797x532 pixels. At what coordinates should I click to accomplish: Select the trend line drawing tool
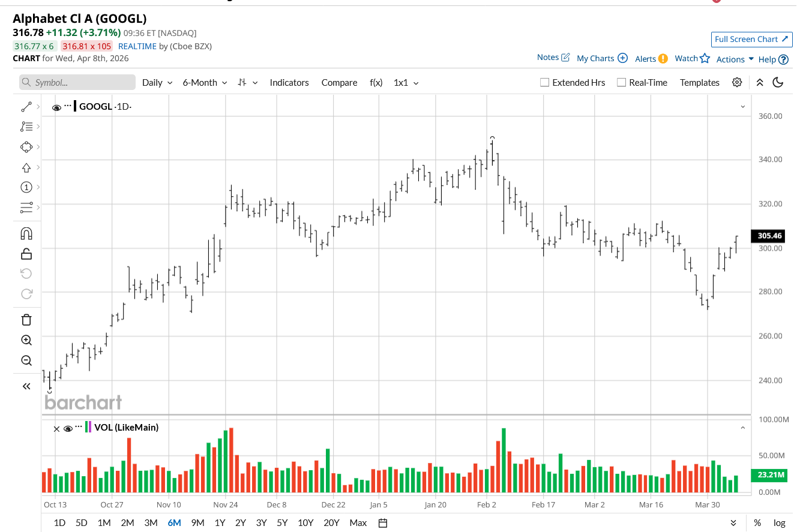pos(26,107)
